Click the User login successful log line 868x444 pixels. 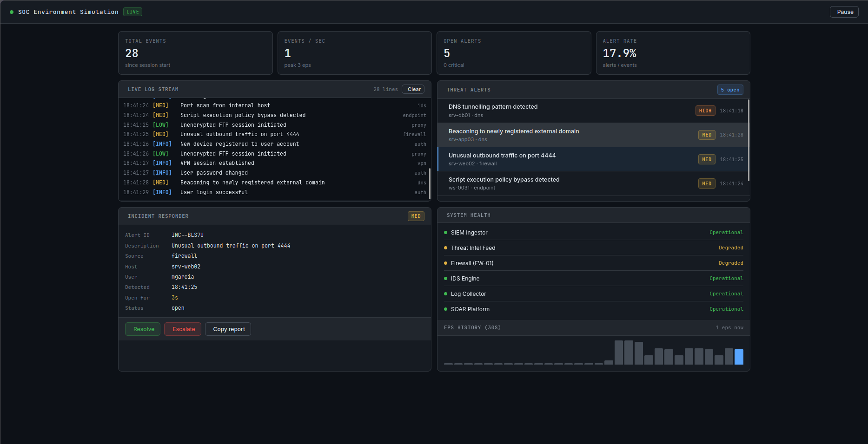(x=274, y=192)
